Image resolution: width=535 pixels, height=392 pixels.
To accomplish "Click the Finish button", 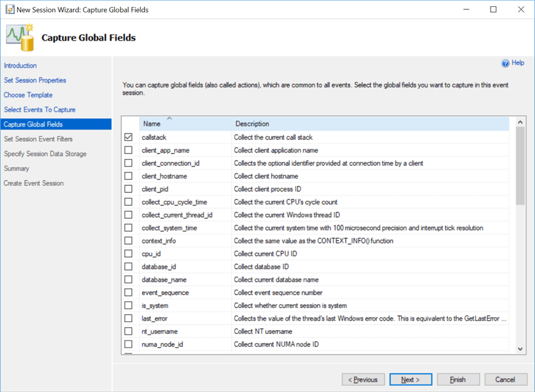I will [x=458, y=379].
